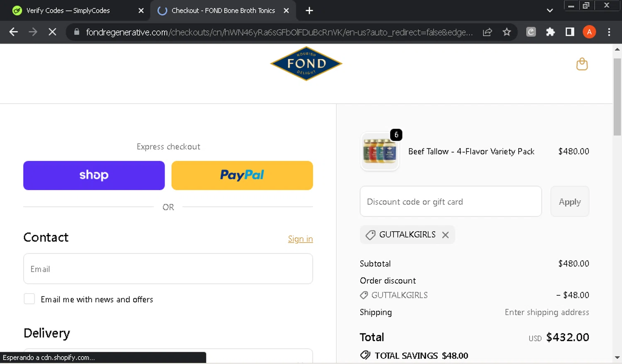The image size is (622, 364).
Task: Go back to previous page
Action: [13, 32]
